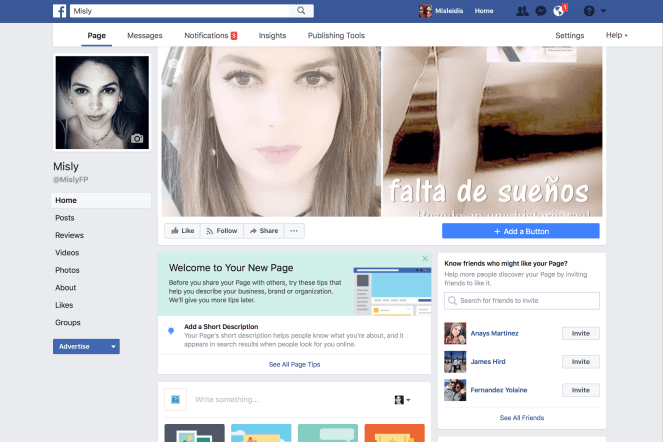Invite Anays Martinez to like the page
The image size is (663, 442).
pos(581,333)
